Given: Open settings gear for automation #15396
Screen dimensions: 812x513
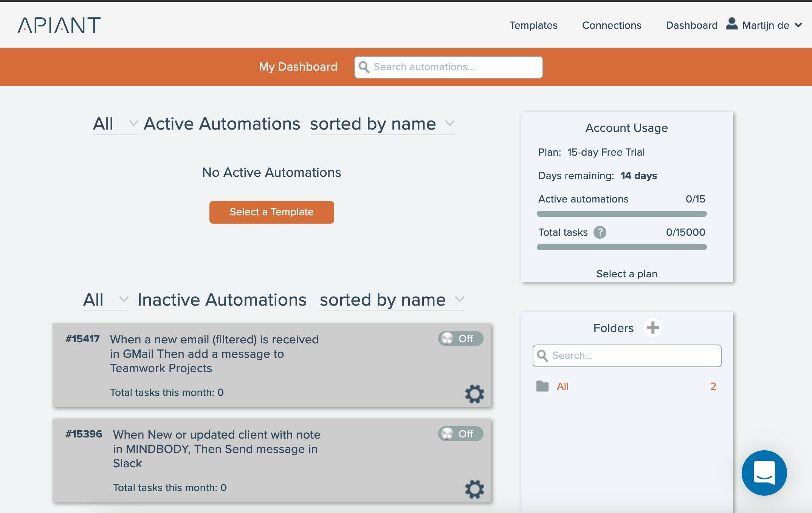Looking at the screenshot, I should (x=474, y=489).
